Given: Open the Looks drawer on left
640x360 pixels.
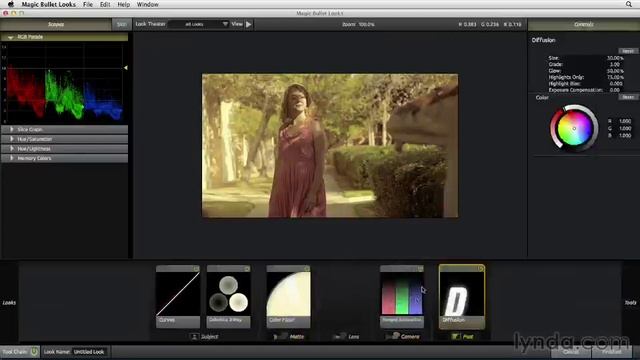Looking at the screenshot, I should click(x=9, y=303).
